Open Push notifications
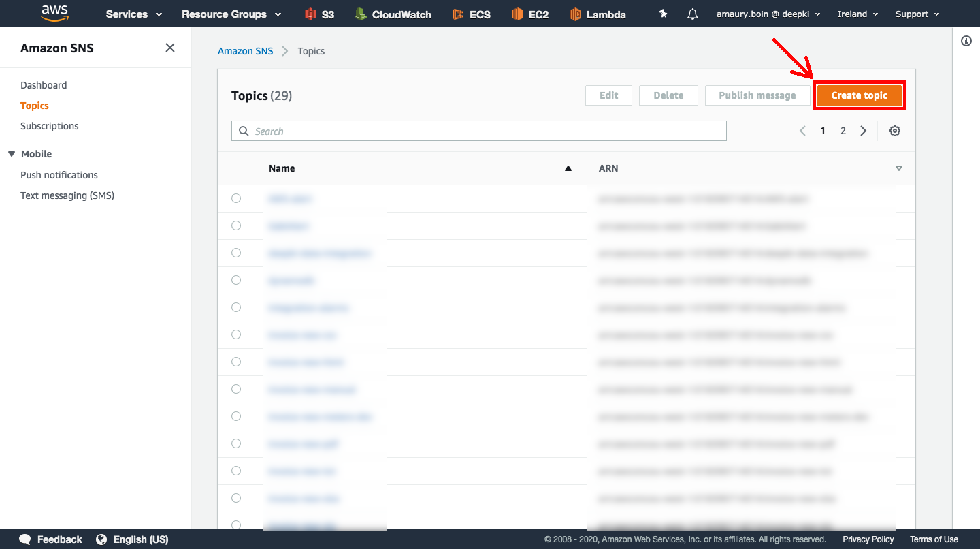 (x=59, y=175)
